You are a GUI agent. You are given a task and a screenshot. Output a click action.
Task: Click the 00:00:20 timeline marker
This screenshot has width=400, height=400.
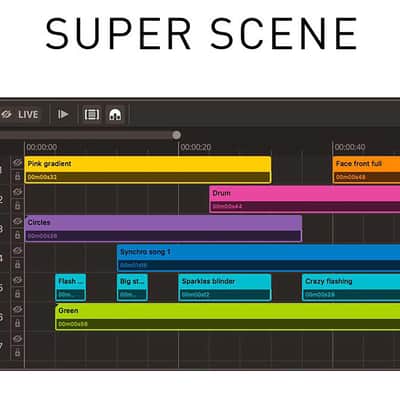point(196,147)
